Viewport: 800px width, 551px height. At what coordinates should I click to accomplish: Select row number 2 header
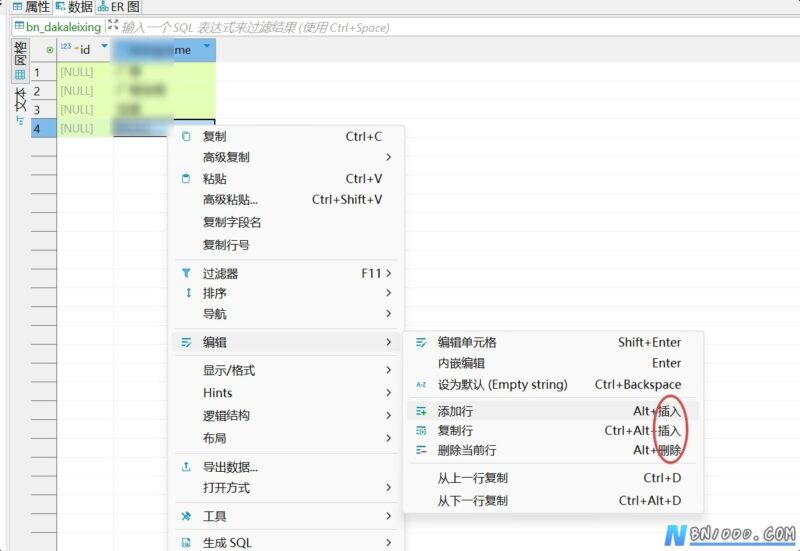pyautogui.click(x=43, y=91)
